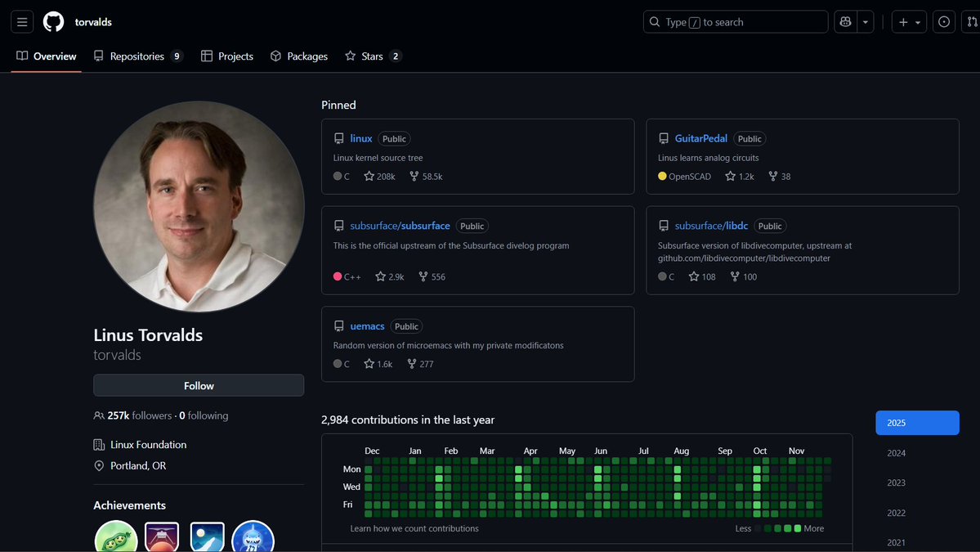980x552 pixels.
Task: View the 257k followers list
Action: tap(140, 415)
